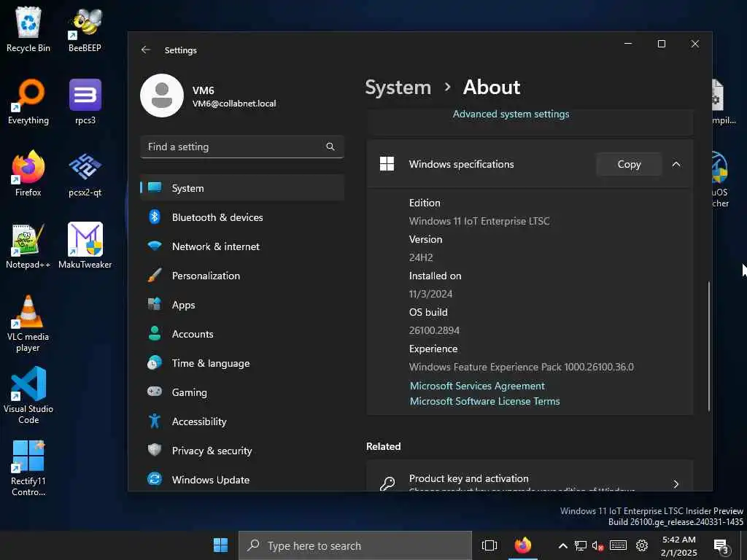Click the VM6 user avatar picture
Viewport: 747px width, 560px height.
pos(162,96)
